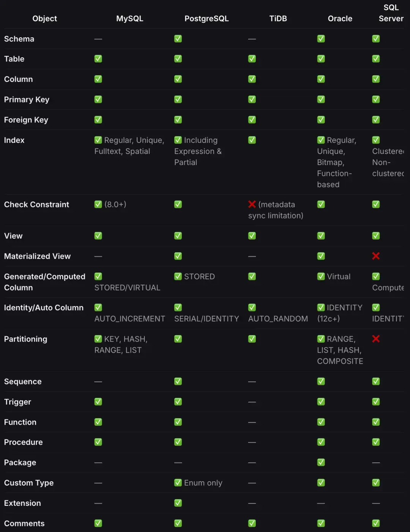This screenshot has height=532, width=410.
Task: Click the "Materialized View" row label
Action: tap(37, 256)
